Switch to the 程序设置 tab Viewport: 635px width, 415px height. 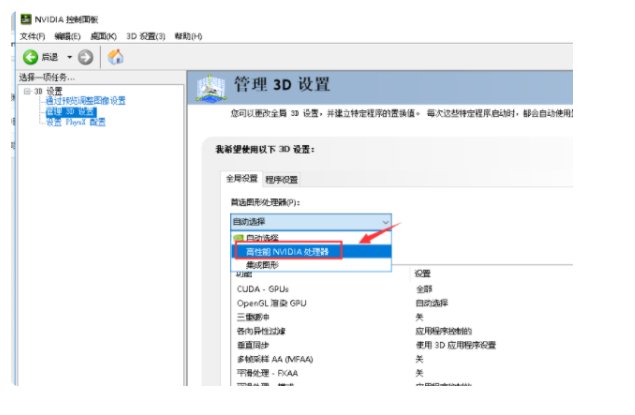281,179
